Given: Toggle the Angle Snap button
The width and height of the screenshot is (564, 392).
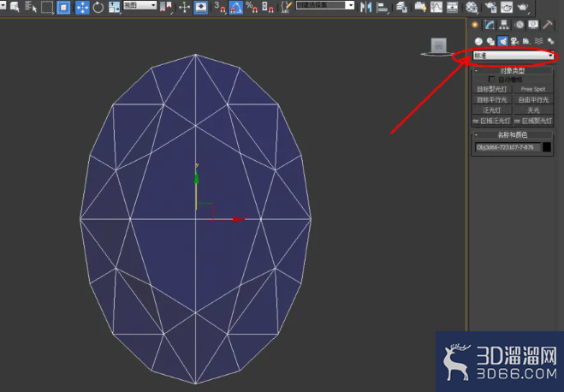Looking at the screenshot, I should coord(235,7).
